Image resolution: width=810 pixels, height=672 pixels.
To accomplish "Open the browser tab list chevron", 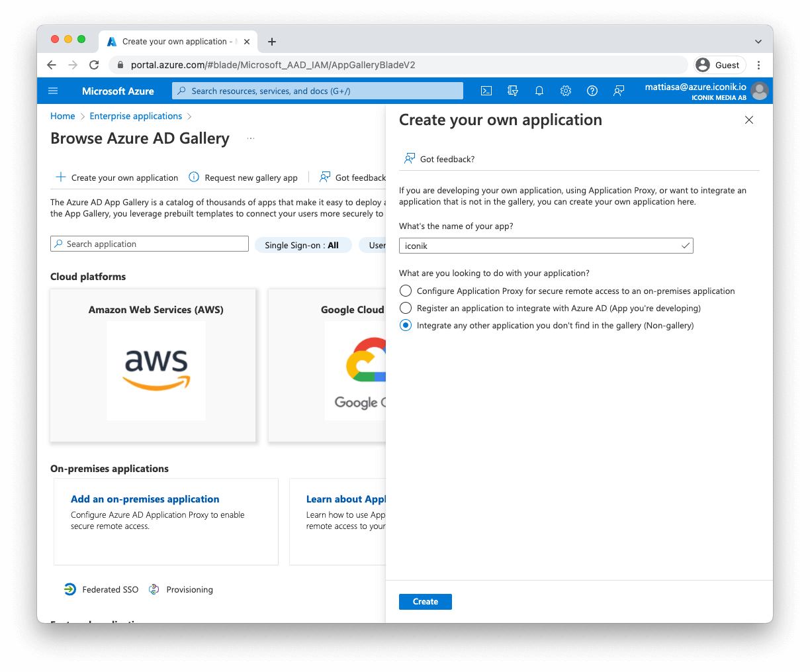I will coord(758,41).
